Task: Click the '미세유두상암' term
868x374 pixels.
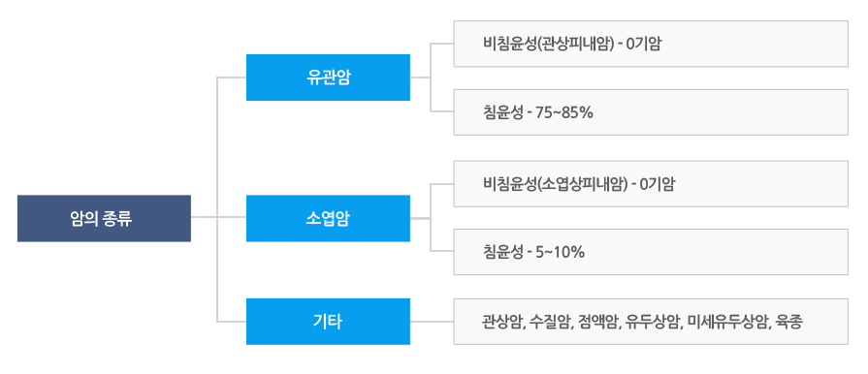Action: click(727, 322)
